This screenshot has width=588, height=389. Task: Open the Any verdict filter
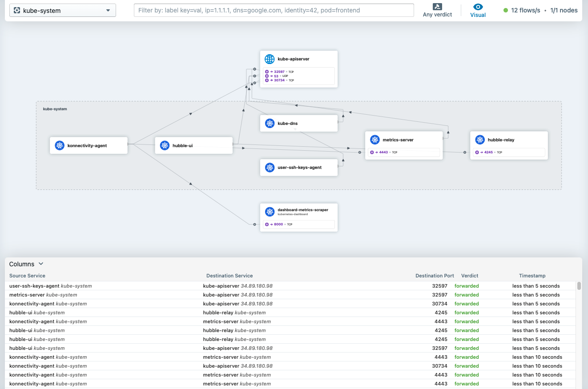tap(437, 10)
